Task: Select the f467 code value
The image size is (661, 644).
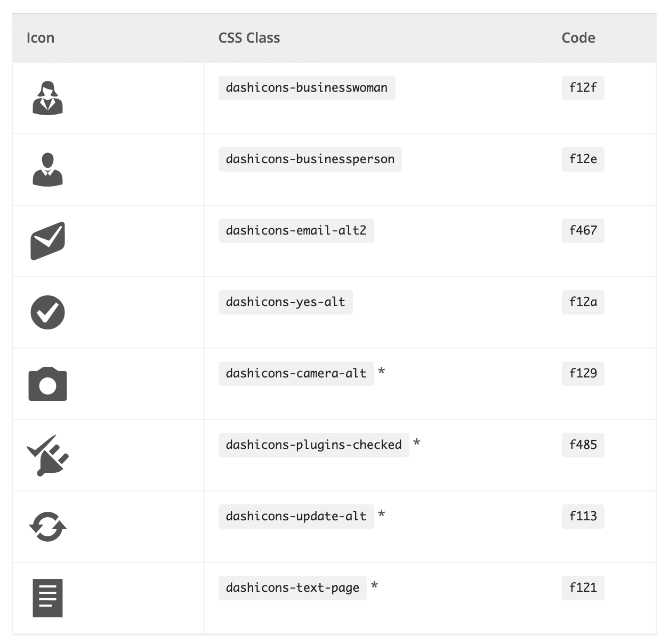Action: coord(583,230)
